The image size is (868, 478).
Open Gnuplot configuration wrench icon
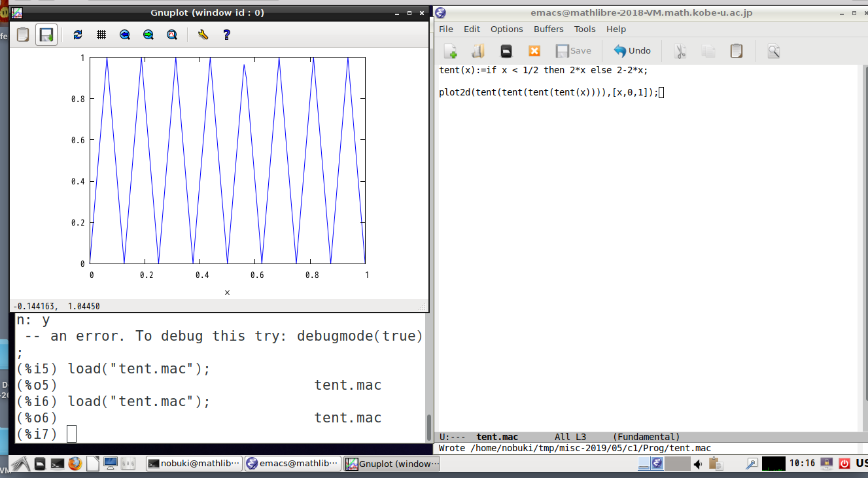pos(203,35)
